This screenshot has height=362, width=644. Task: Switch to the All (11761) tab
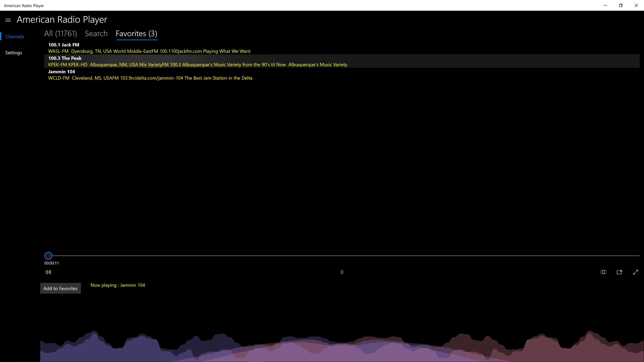[x=61, y=34]
